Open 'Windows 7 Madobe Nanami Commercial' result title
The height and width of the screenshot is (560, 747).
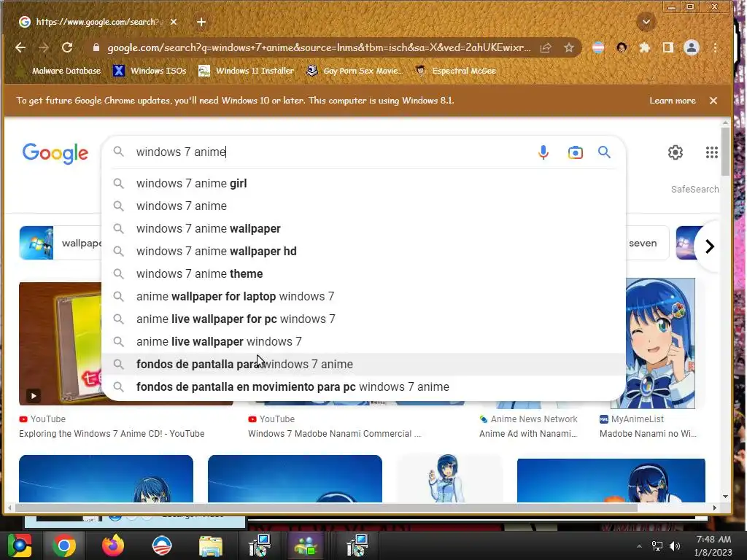334,434
